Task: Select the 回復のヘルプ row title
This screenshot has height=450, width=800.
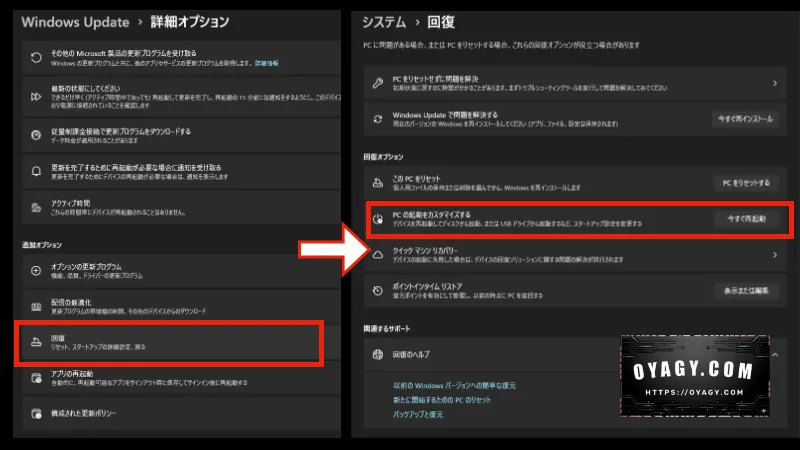Action: click(x=411, y=354)
